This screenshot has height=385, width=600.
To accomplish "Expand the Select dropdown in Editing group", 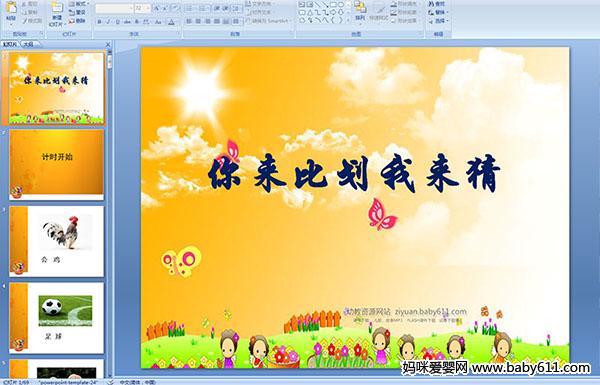I will click(x=437, y=21).
